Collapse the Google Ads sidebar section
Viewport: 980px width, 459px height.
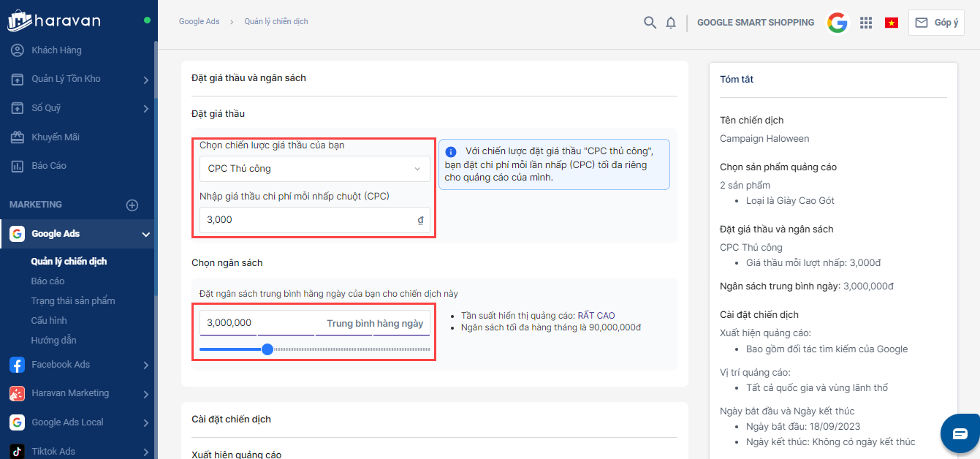[145, 235]
